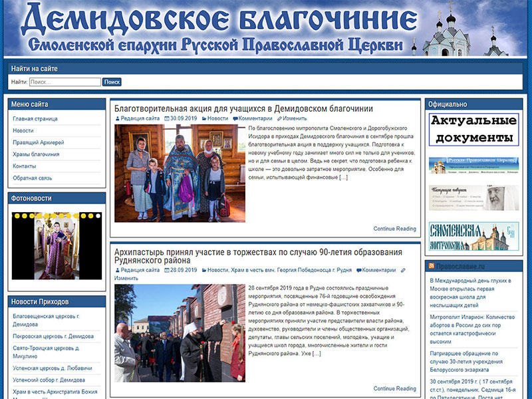Click the folder icon in the 28.09.2019 post meta
The height and width of the screenshot is (399, 532).
pos(204,271)
